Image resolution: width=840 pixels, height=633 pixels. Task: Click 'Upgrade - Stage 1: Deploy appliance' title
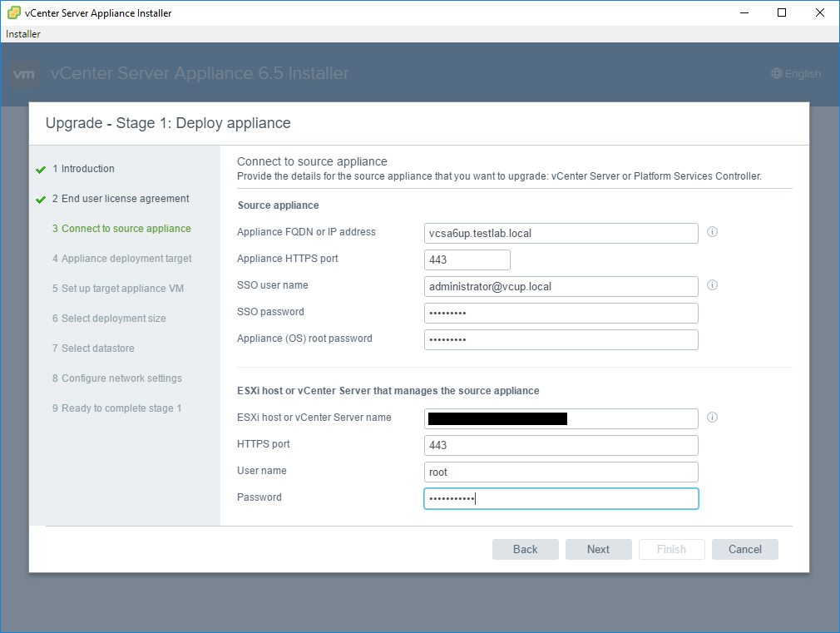pyautogui.click(x=168, y=123)
